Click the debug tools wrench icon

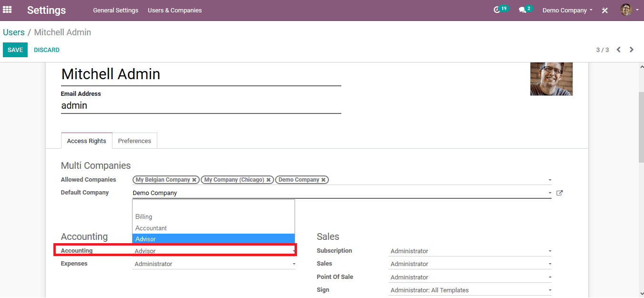click(x=605, y=10)
